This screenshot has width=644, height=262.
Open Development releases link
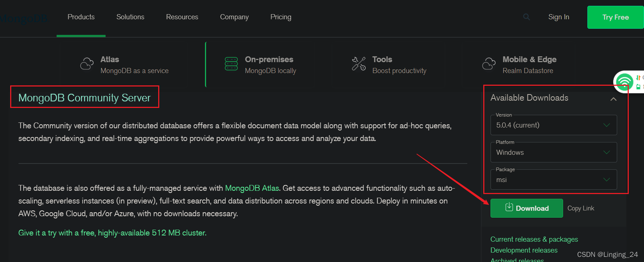tap(524, 250)
